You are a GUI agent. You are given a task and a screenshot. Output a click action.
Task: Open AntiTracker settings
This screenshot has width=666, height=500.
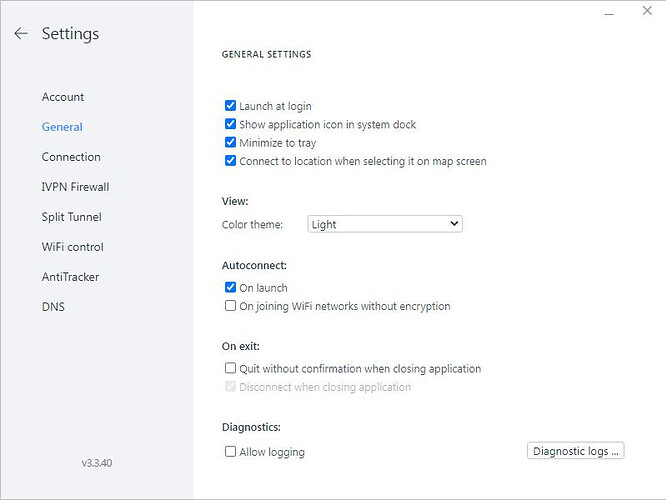pyautogui.click(x=70, y=277)
